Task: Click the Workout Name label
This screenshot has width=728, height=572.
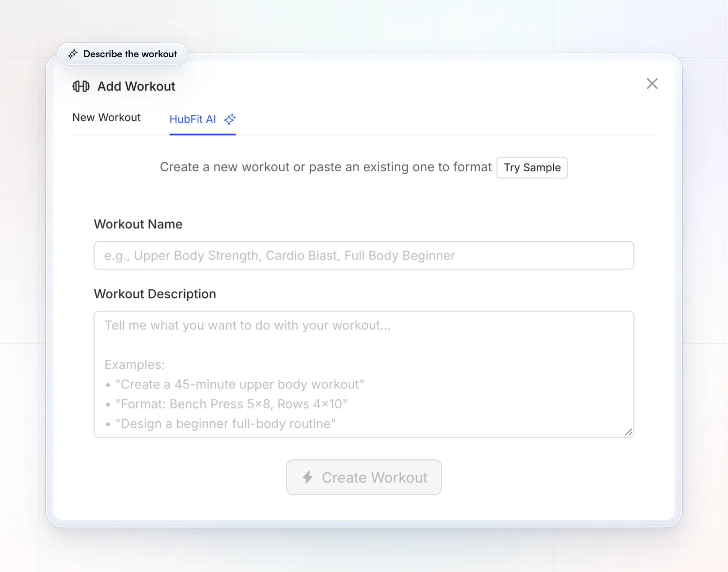Action: tap(138, 224)
